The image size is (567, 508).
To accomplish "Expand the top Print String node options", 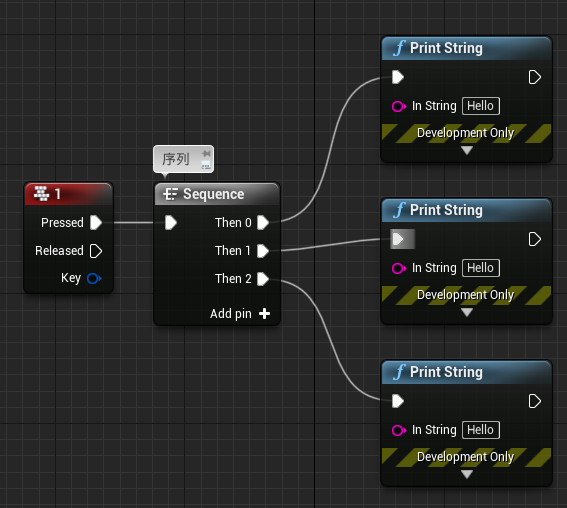I will tap(467, 150).
